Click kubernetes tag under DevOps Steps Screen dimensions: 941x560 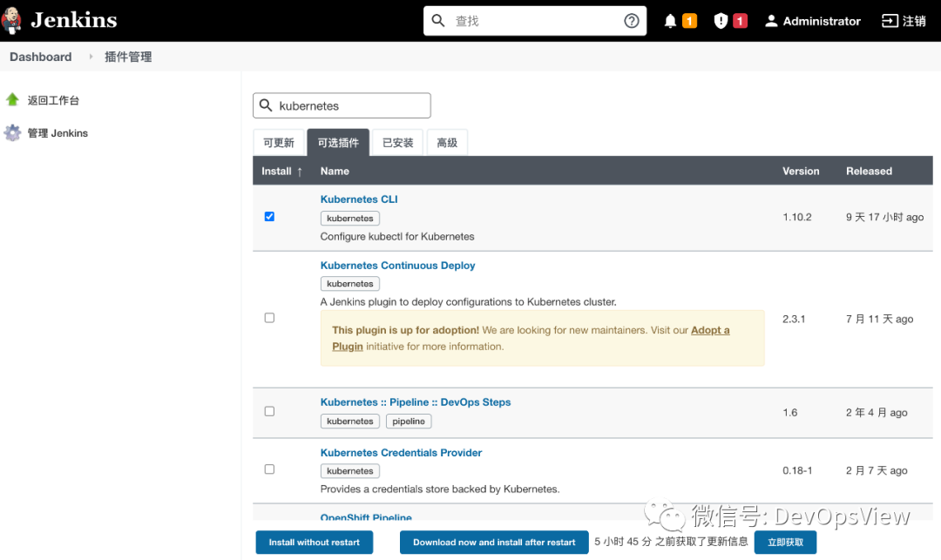[x=350, y=421]
